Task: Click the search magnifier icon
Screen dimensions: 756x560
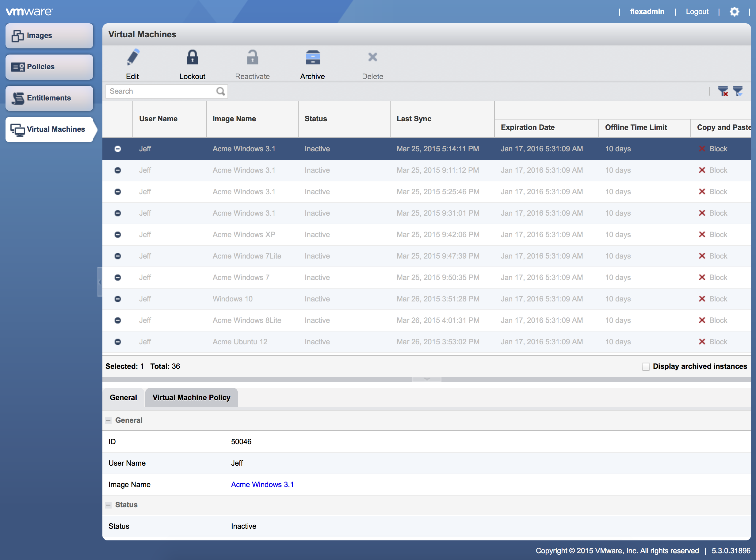Action: [220, 91]
